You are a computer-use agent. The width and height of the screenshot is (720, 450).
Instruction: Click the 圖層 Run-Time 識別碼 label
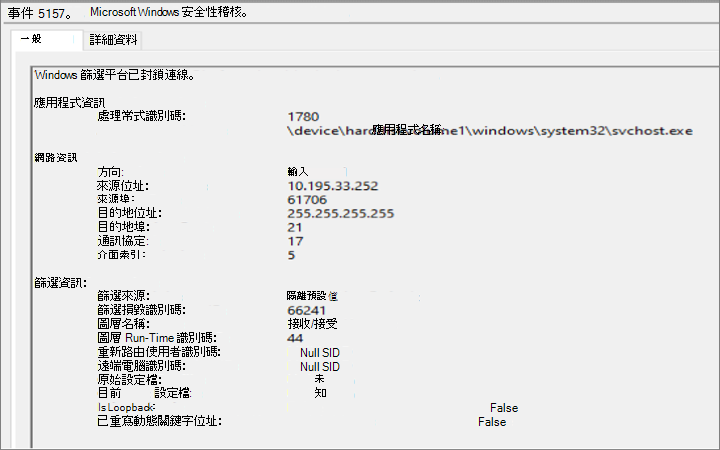(x=157, y=338)
